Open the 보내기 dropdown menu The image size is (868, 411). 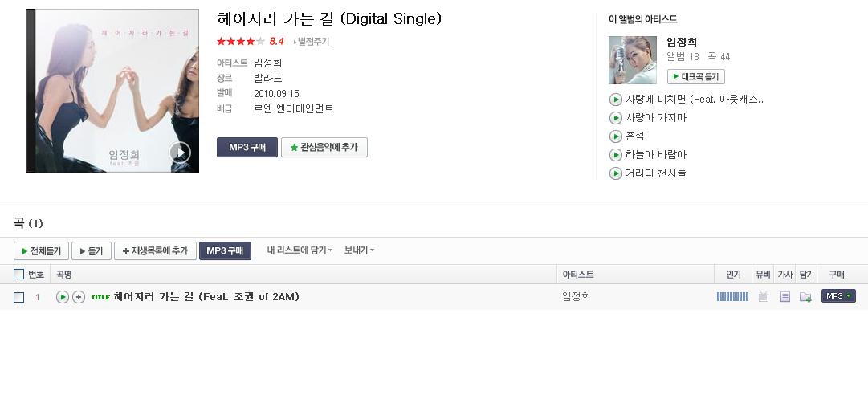pos(359,250)
